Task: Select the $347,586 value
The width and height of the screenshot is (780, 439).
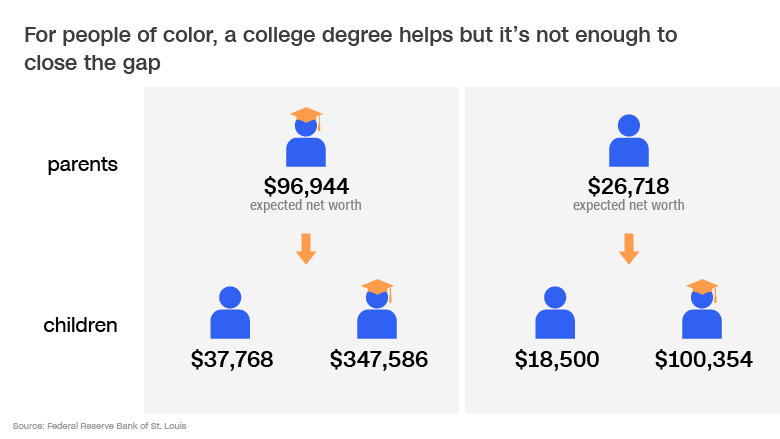Action: (x=379, y=359)
